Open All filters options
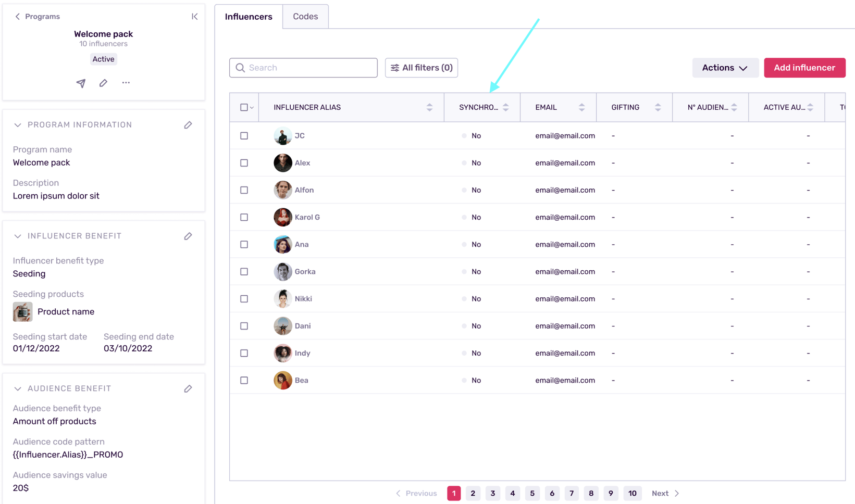The image size is (855, 504). [x=421, y=68]
